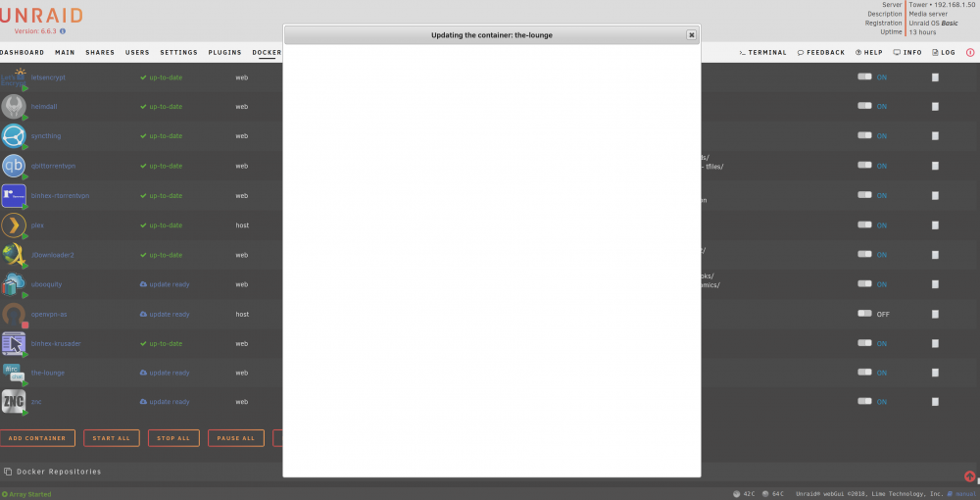Click the UNRAID logo
The width and height of the screenshot is (980, 500).
tap(41, 15)
